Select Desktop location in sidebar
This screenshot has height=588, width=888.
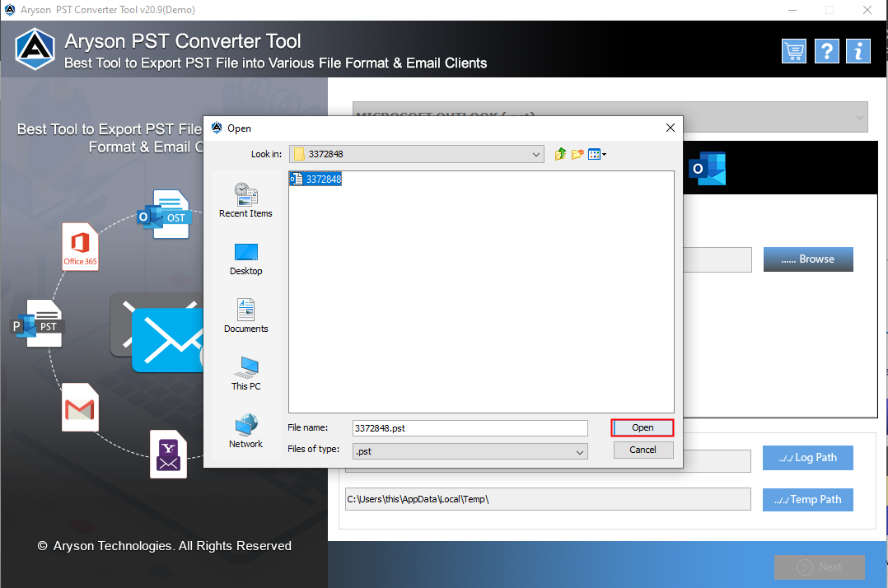coord(245,259)
